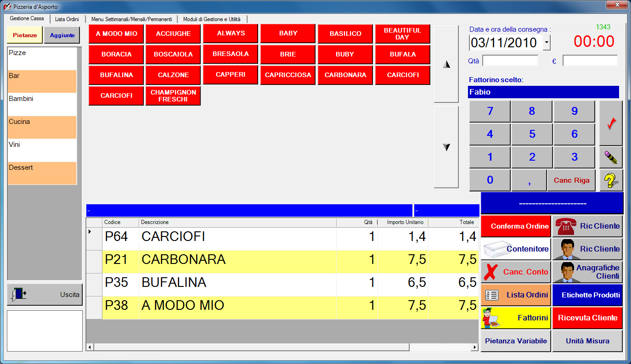The width and height of the screenshot is (631, 364).
Task: Click the Qtà input field
Action: point(510,61)
